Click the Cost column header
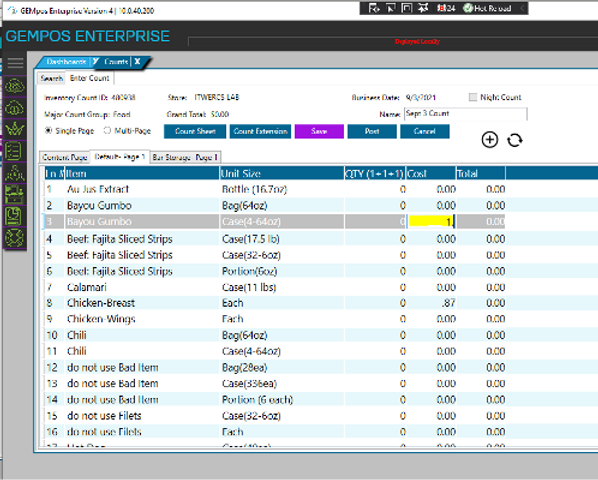 tap(431, 173)
